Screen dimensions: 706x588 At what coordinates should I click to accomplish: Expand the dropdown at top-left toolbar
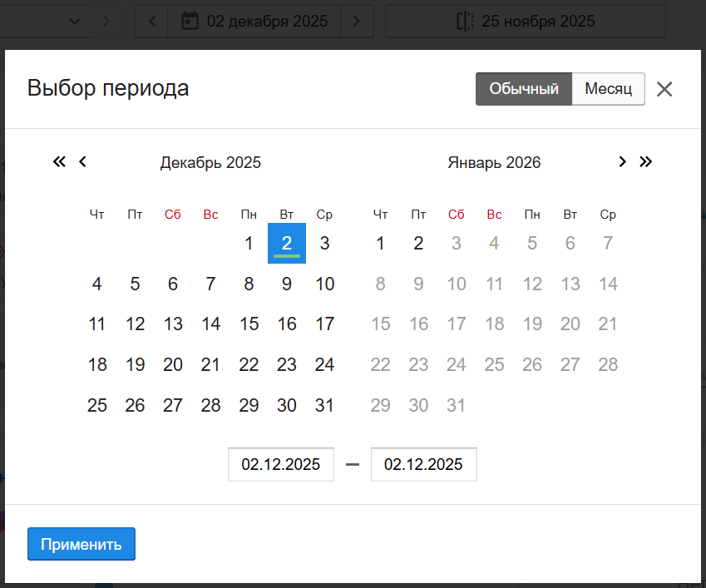click(75, 21)
